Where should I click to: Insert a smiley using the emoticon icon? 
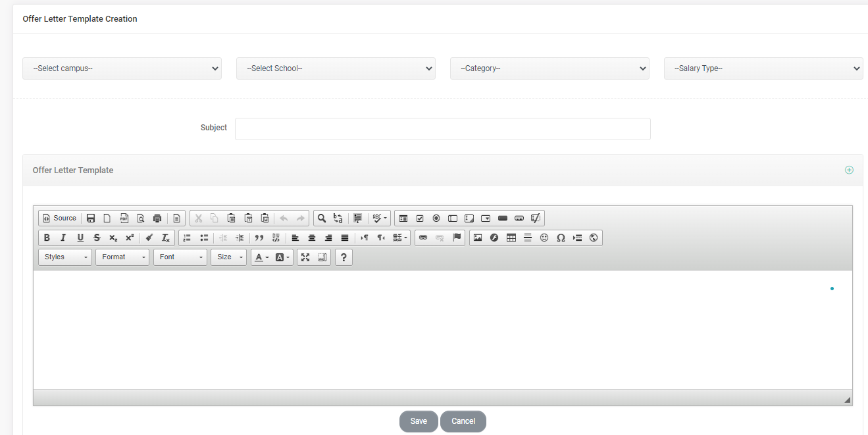coord(544,238)
